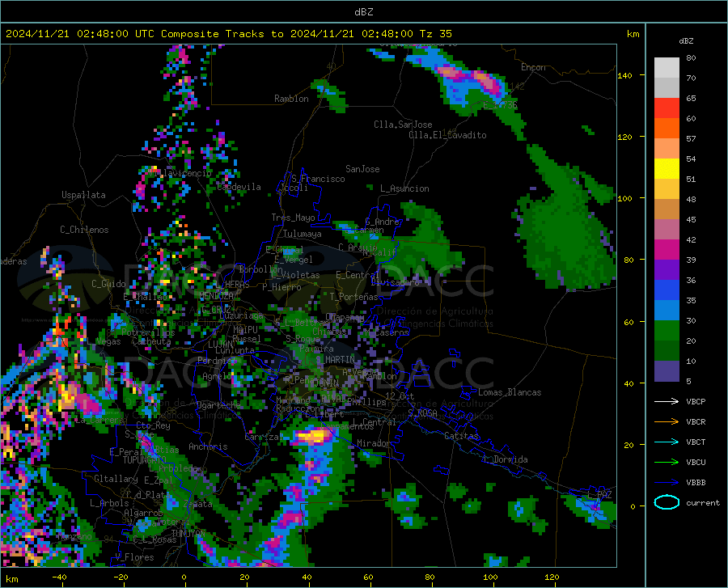This screenshot has width=728, height=588.
Task: Click the Uspallata town label
Action: tap(83, 195)
